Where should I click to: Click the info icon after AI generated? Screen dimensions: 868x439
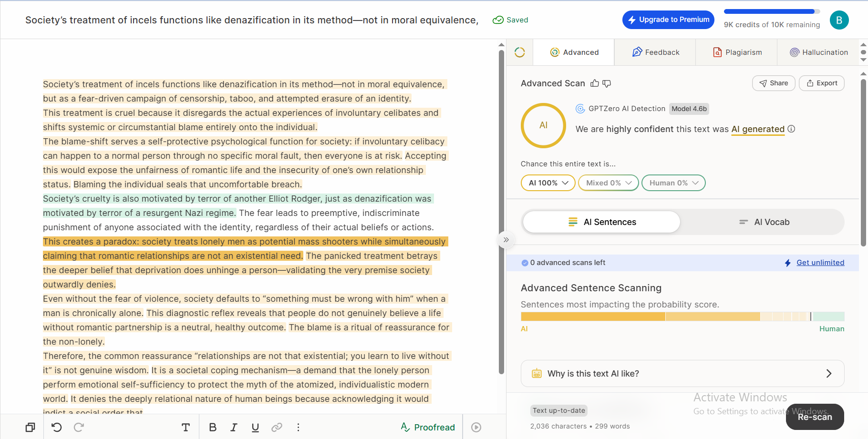[x=791, y=129]
